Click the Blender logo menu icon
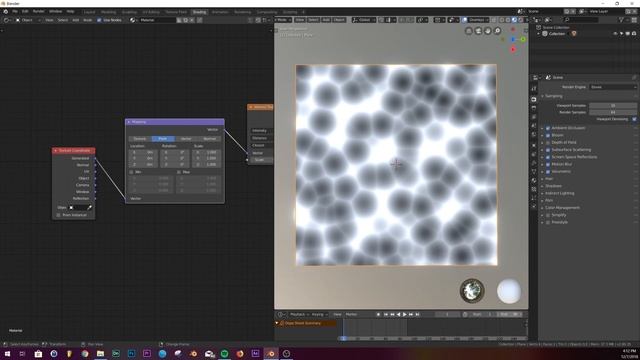This screenshot has height=360, width=640. coord(6,11)
